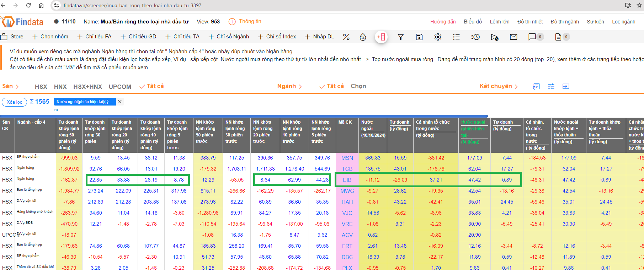Click the Nước ngoài(phiên hiện tại) filter chip
Image resolution: width=644 pixels, height=270 pixels.
(x=85, y=102)
